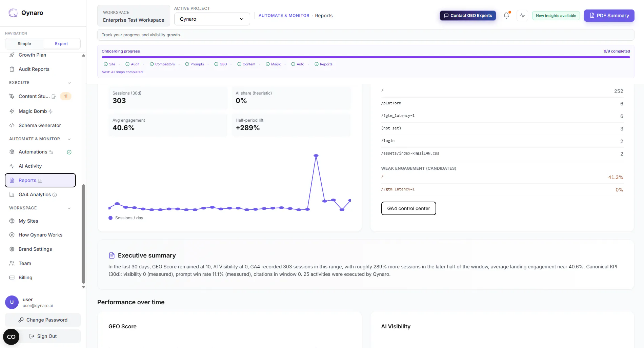644x348 pixels.
Task: Click the Magic Bomb lightning icon
Action: tap(12, 111)
